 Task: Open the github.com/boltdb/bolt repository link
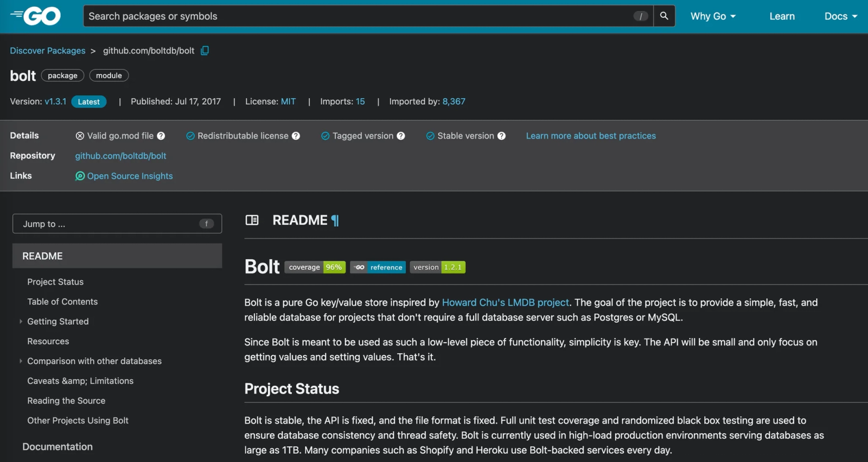click(x=120, y=156)
